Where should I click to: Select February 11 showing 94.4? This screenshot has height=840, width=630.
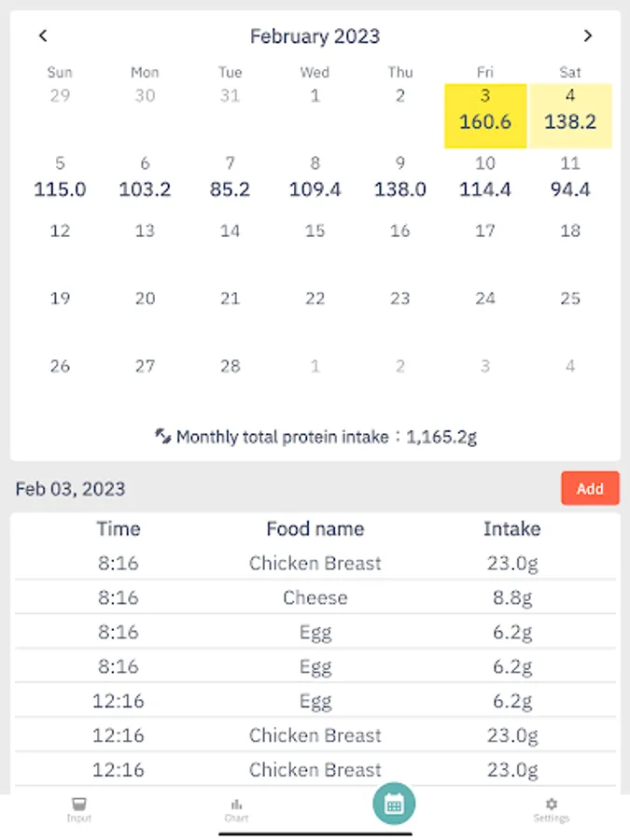570,177
